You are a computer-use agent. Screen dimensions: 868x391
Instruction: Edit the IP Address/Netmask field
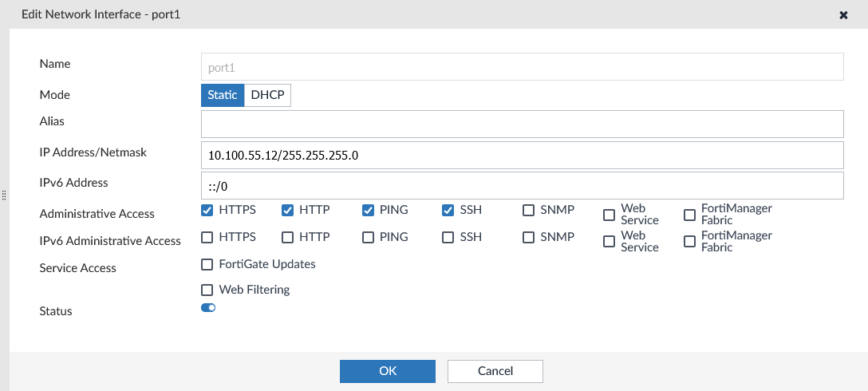point(523,155)
